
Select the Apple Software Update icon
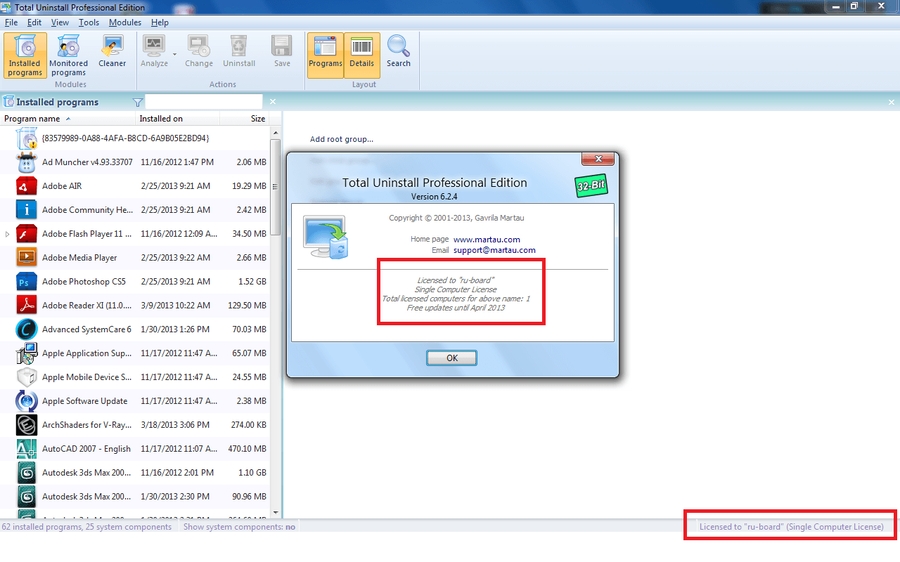26,401
